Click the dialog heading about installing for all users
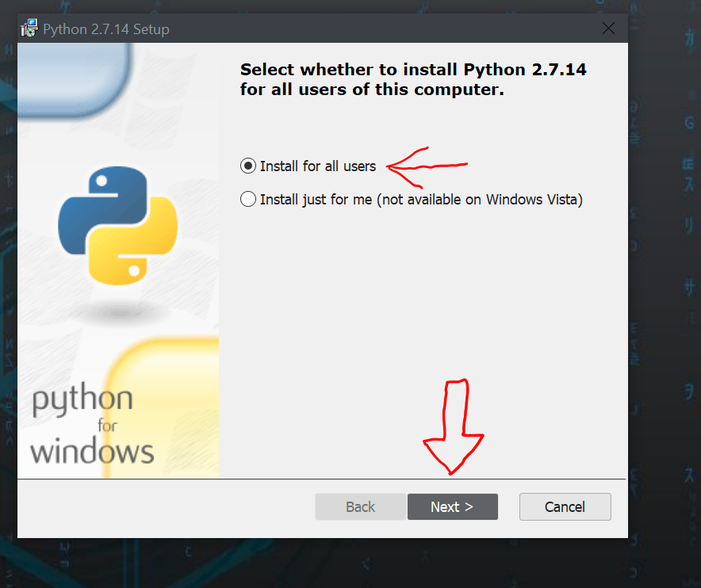The image size is (701, 588). pos(412,78)
